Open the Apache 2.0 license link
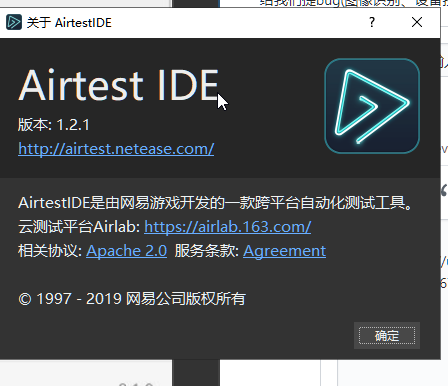The image size is (448, 386). point(127,251)
